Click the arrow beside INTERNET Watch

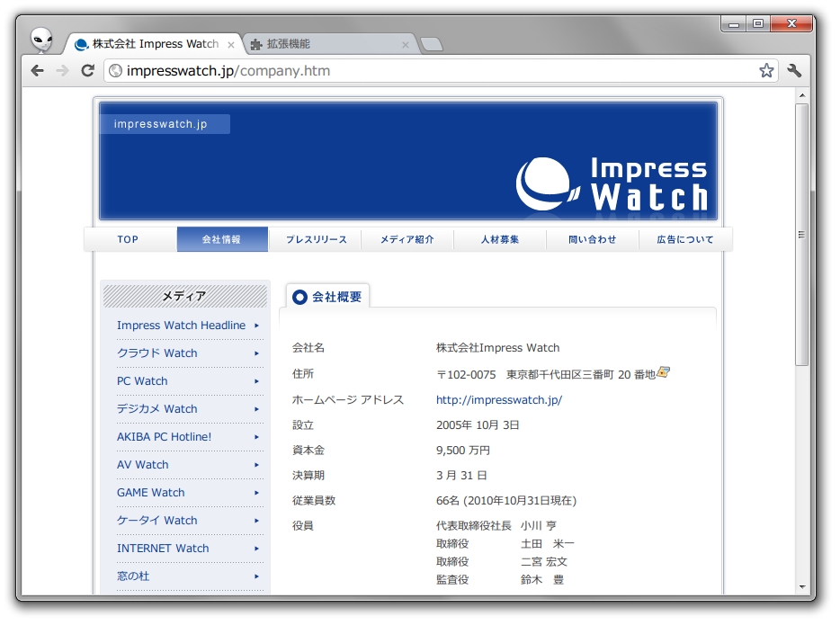click(x=256, y=549)
